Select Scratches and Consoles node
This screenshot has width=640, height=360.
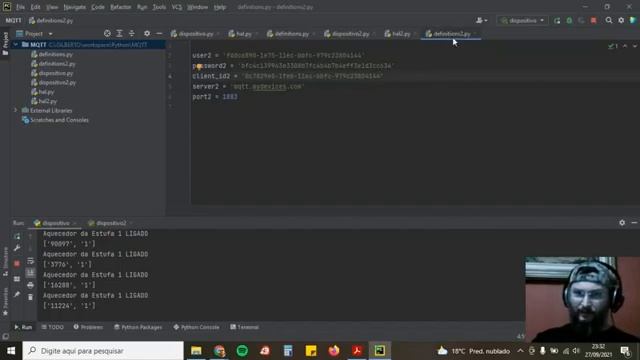(59, 120)
